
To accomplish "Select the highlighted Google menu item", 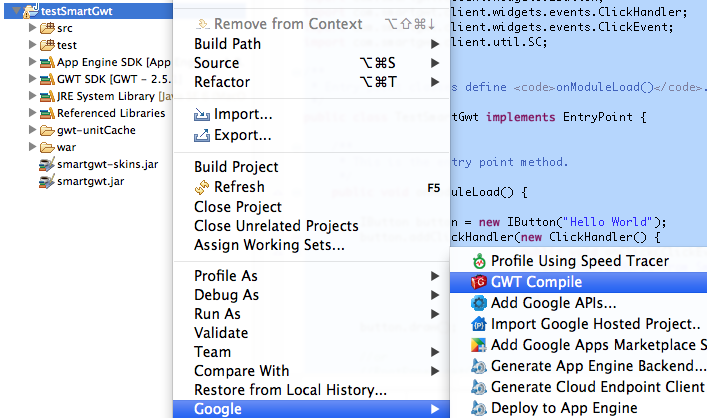I will 311,409.
